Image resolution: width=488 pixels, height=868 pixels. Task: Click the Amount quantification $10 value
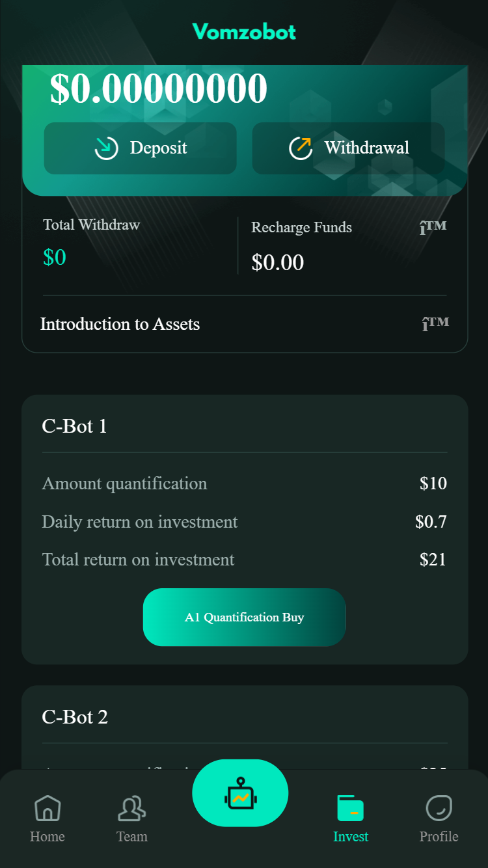[433, 483]
